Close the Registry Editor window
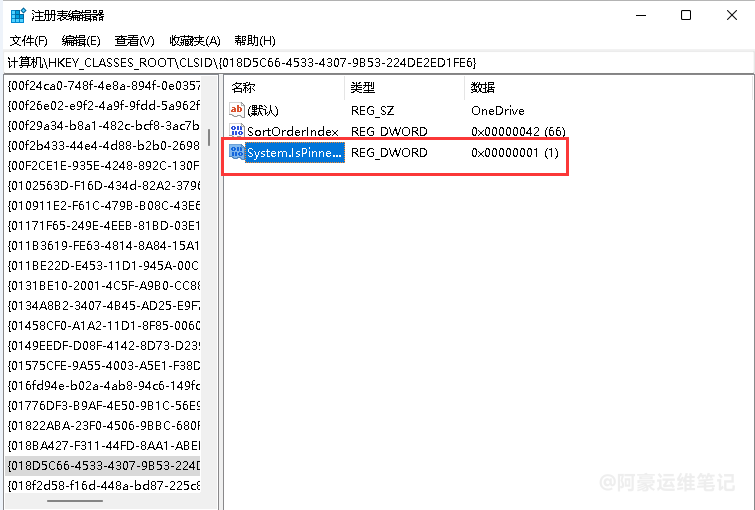Viewport: 755px width, 510px height. tap(731, 15)
